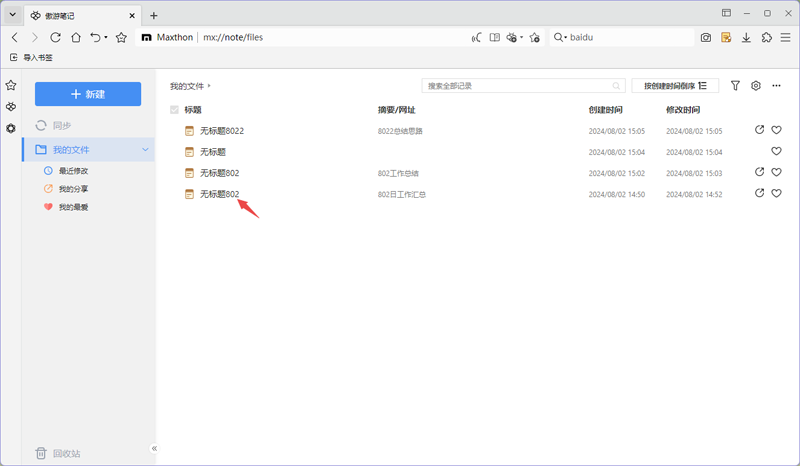This screenshot has width=800, height=466.
Task: Click the 导入书签 import bookmarks link
Action: coord(32,57)
